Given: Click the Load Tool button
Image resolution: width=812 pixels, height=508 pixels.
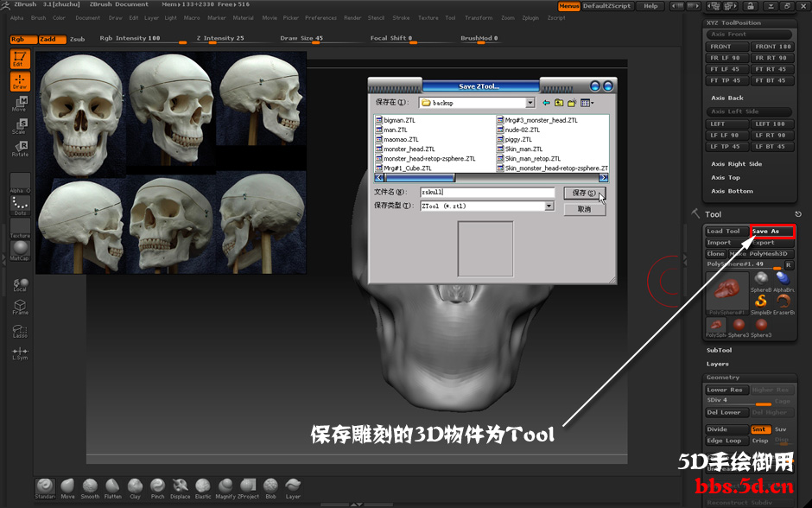Looking at the screenshot, I should click(x=726, y=232).
